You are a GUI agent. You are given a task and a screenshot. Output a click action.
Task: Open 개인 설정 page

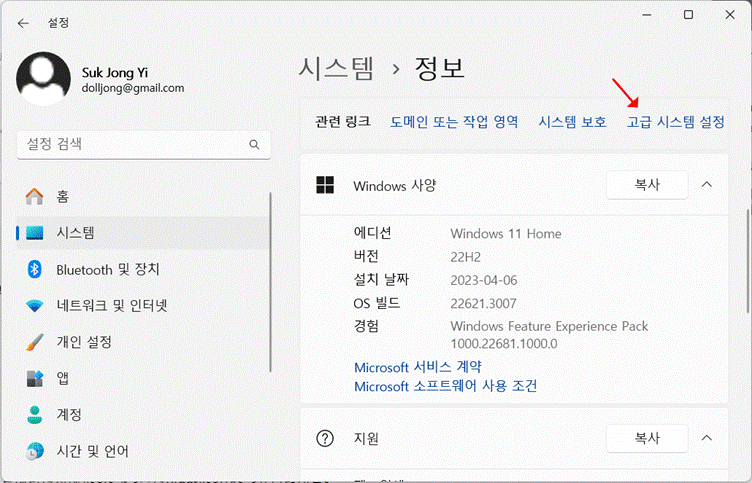coord(143,342)
